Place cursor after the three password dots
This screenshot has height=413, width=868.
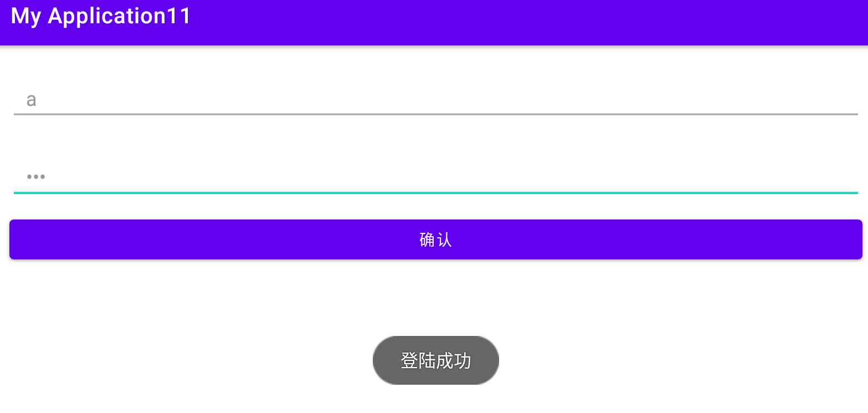point(47,177)
